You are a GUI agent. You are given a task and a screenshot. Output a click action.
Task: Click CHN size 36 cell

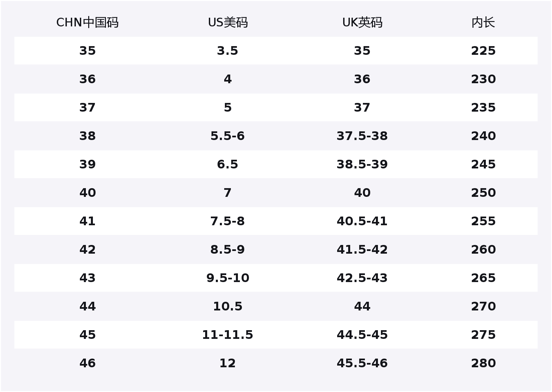[x=87, y=79]
